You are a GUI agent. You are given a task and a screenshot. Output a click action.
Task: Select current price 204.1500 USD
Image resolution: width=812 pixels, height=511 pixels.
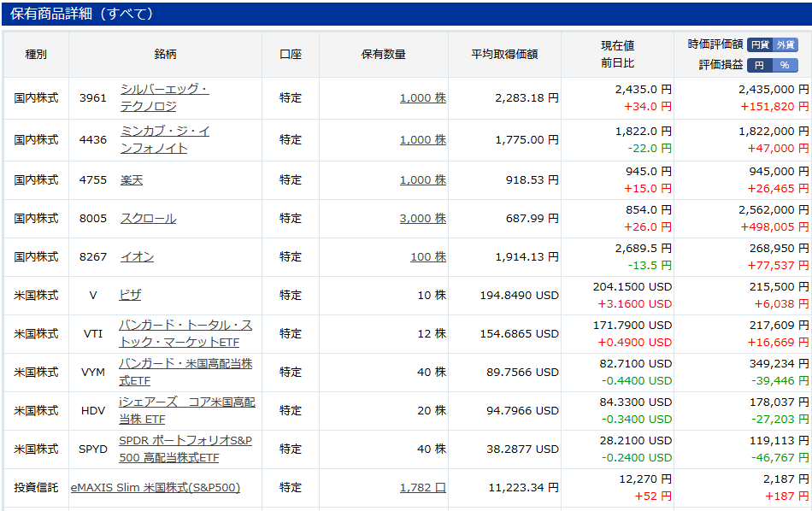click(x=633, y=286)
